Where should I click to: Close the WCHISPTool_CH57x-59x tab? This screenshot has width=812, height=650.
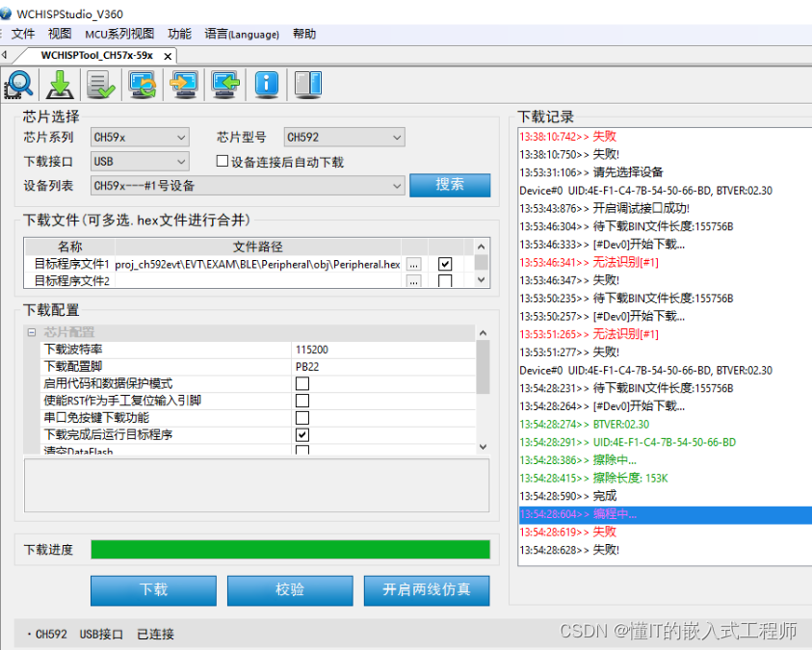[168, 56]
